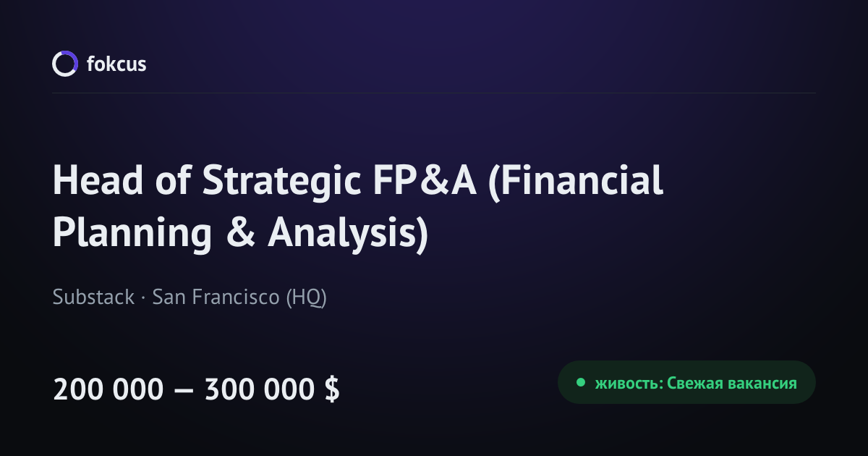Select the 'Свежая вакансия' badge text
The width and height of the screenshot is (868, 456).
(732, 383)
